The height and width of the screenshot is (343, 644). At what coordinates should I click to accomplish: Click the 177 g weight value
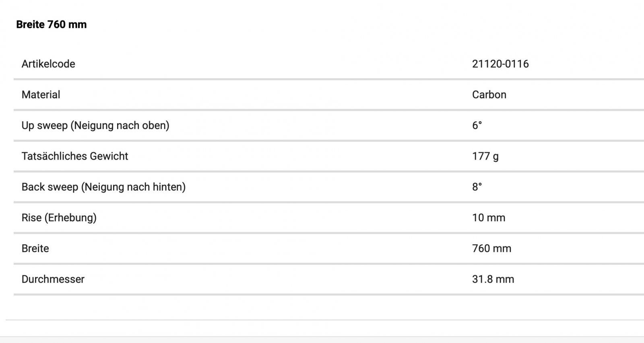tap(485, 156)
